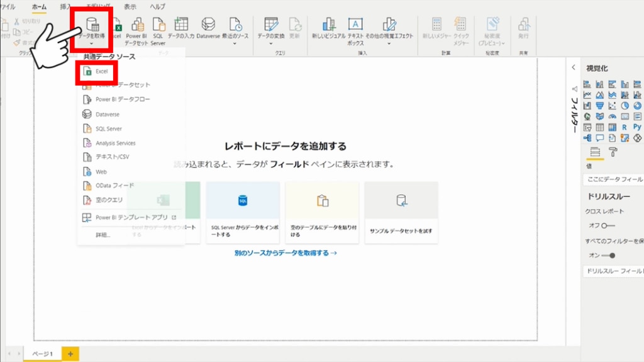Viewport: 644px width, 362px height.
Task: Open Power BI テンプレート アプリ from the menu
Action: 131,217
